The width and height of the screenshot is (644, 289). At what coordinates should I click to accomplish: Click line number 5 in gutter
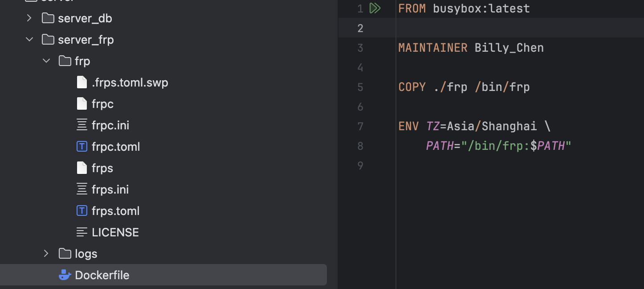click(360, 87)
